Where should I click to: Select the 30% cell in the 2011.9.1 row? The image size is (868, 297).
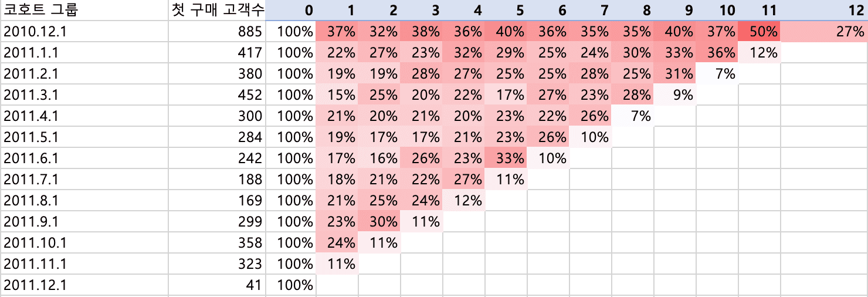tap(379, 222)
